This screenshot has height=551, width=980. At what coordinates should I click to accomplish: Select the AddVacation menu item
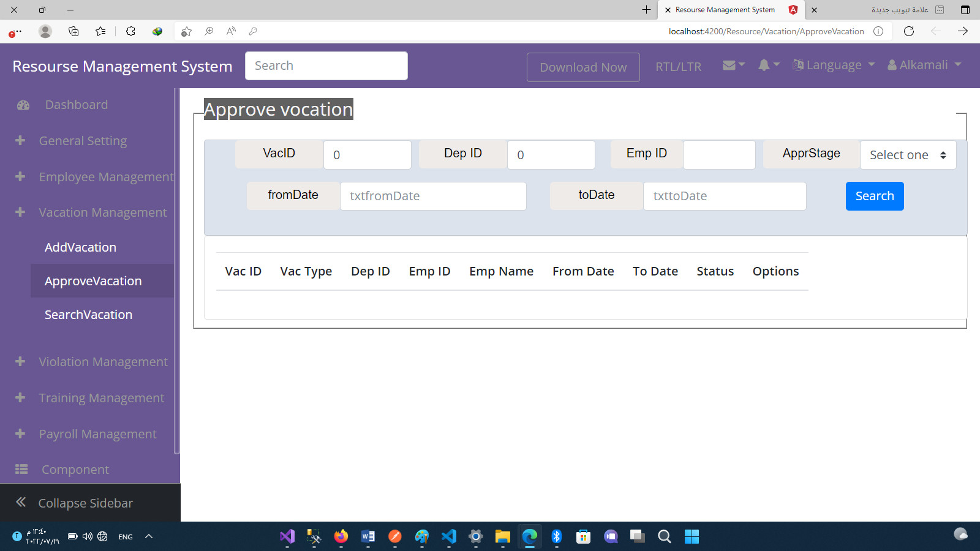80,247
